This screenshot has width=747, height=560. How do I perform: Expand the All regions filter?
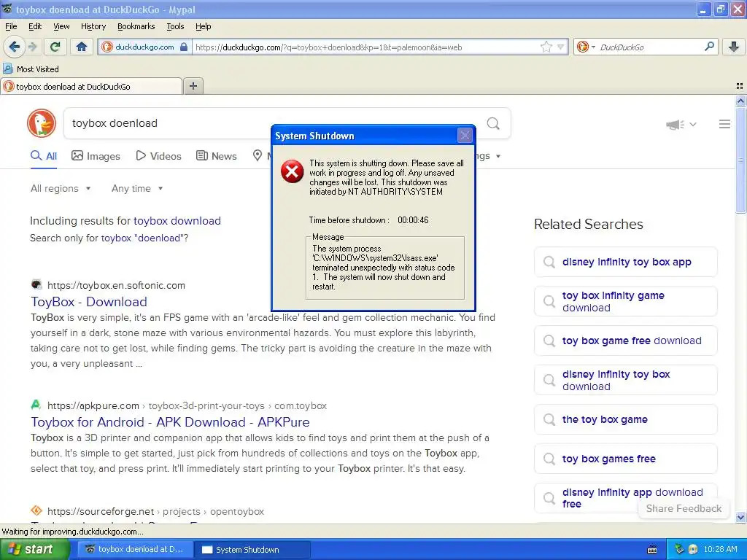click(x=61, y=189)
